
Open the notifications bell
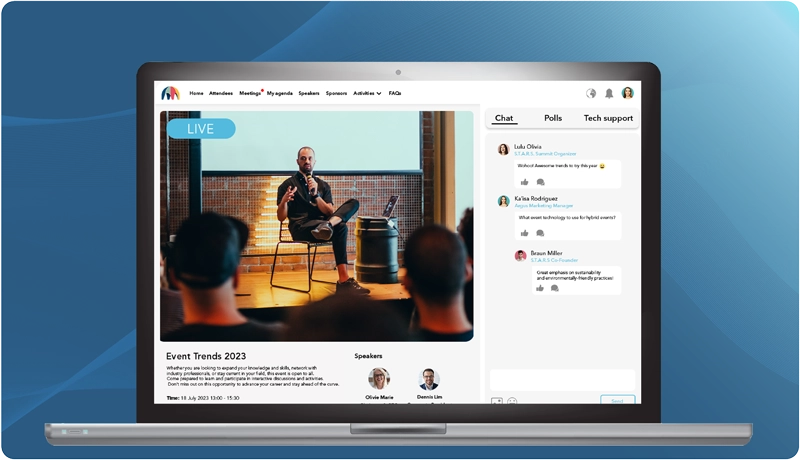609,93
